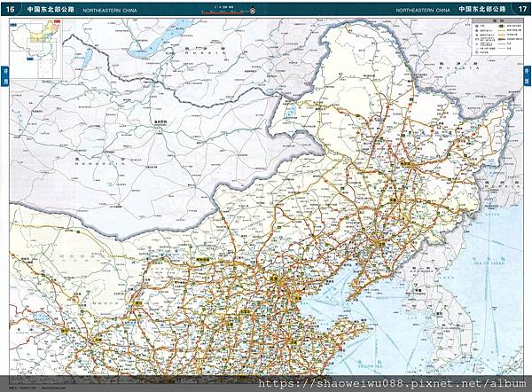Select the right blue 序图 side tab

(527, 75)
